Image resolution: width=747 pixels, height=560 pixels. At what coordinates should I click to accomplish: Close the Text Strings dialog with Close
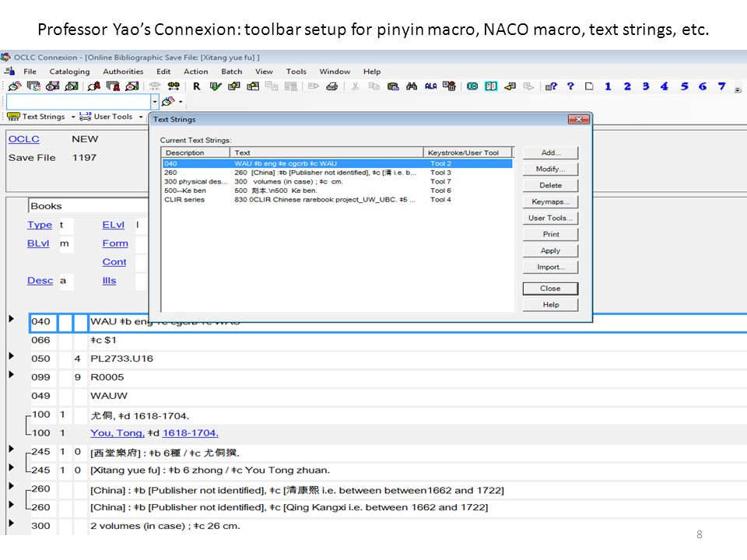[x=550, y=289]
